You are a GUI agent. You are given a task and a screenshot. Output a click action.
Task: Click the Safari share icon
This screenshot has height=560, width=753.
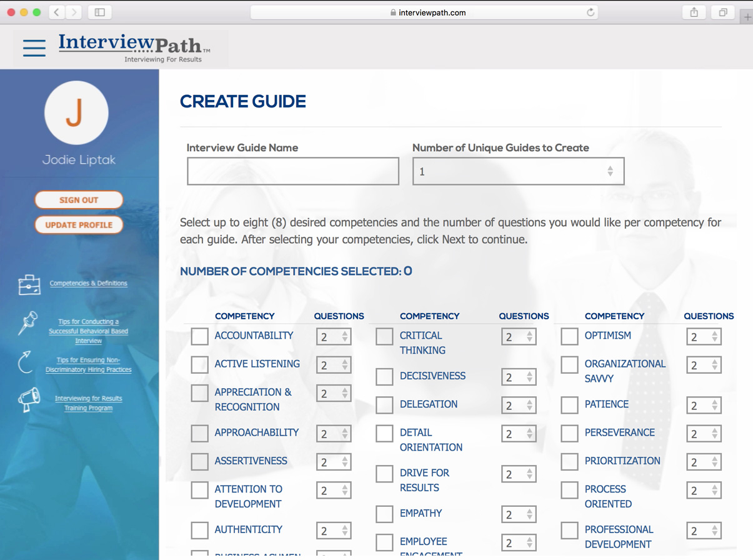[x=694, y=12]
